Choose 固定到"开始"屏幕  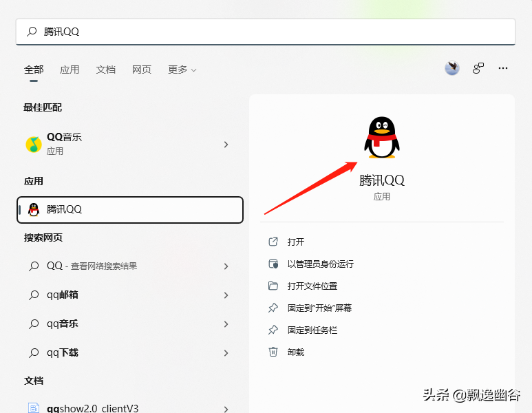(319, 308)
